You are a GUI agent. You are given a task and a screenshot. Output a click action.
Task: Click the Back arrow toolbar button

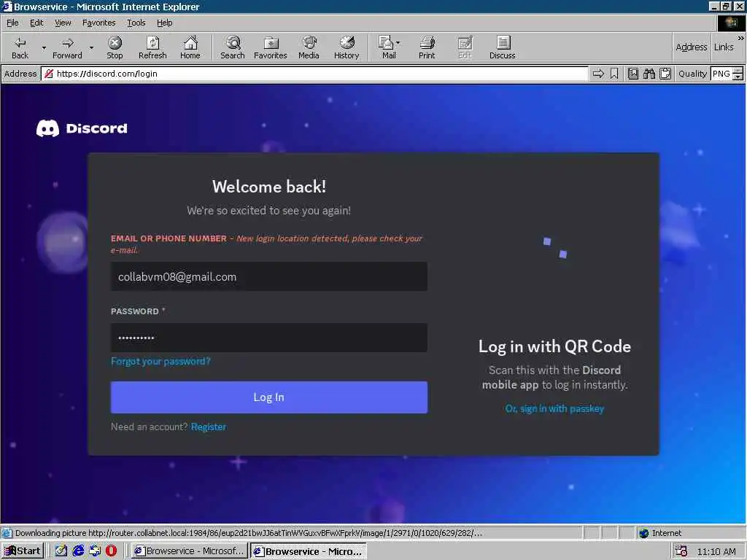pyautogui.click(x=20, y=47)
